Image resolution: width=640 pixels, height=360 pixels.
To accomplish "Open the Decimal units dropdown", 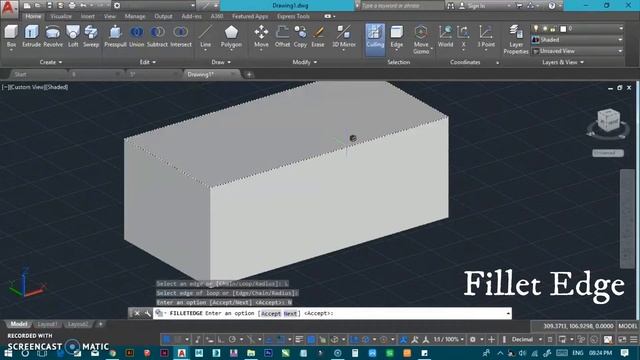I will 527,340.
